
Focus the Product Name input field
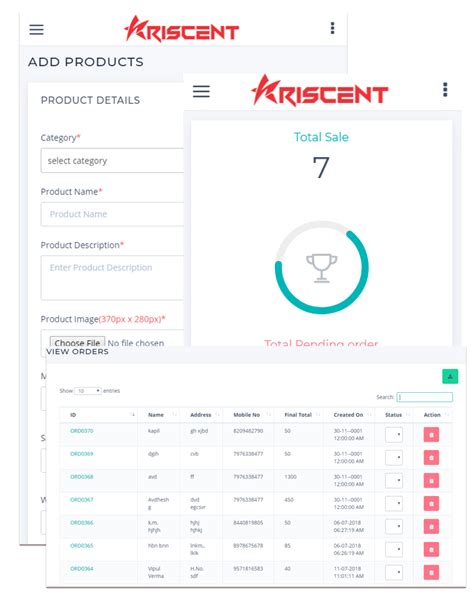pyautogui.click(x=112, y=214)
